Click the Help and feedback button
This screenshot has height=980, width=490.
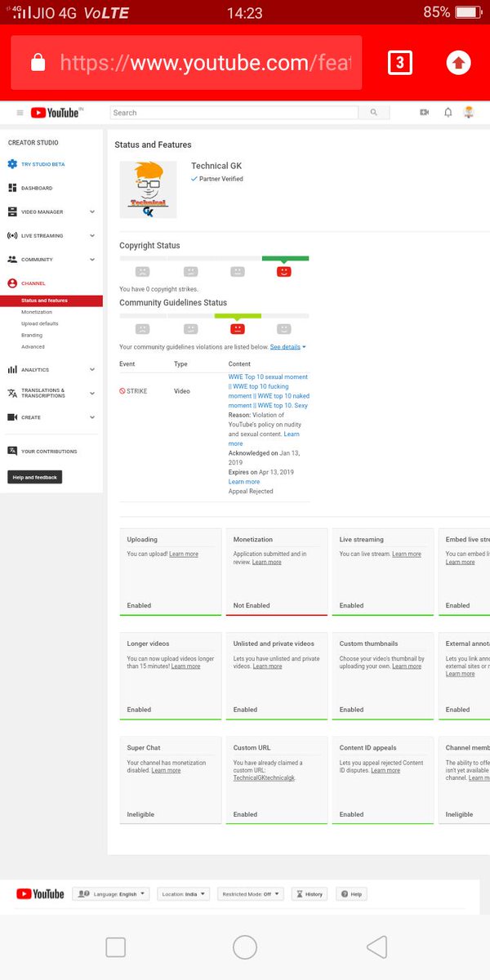(35, 477)
